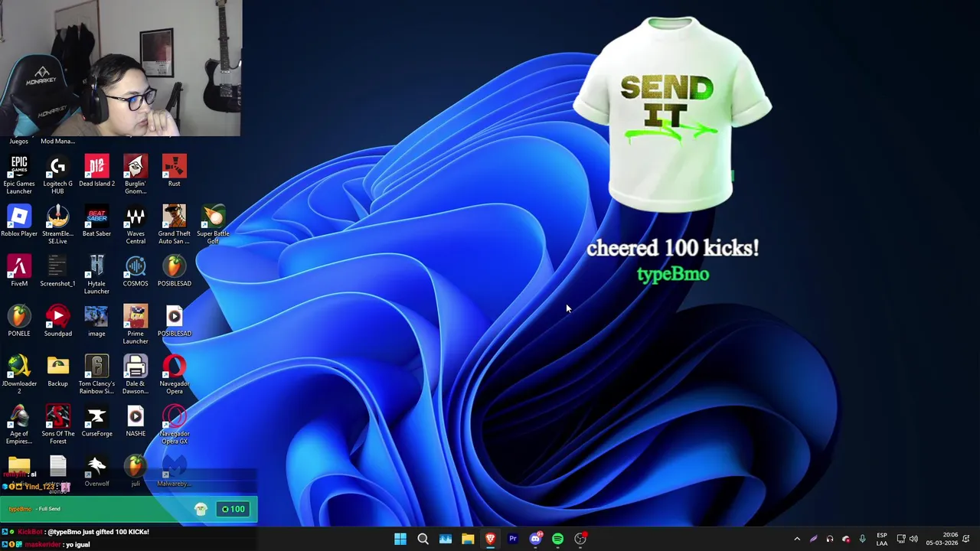
Task: Select the 'image' picture file on desktop
Action: [x=96, y=321]
